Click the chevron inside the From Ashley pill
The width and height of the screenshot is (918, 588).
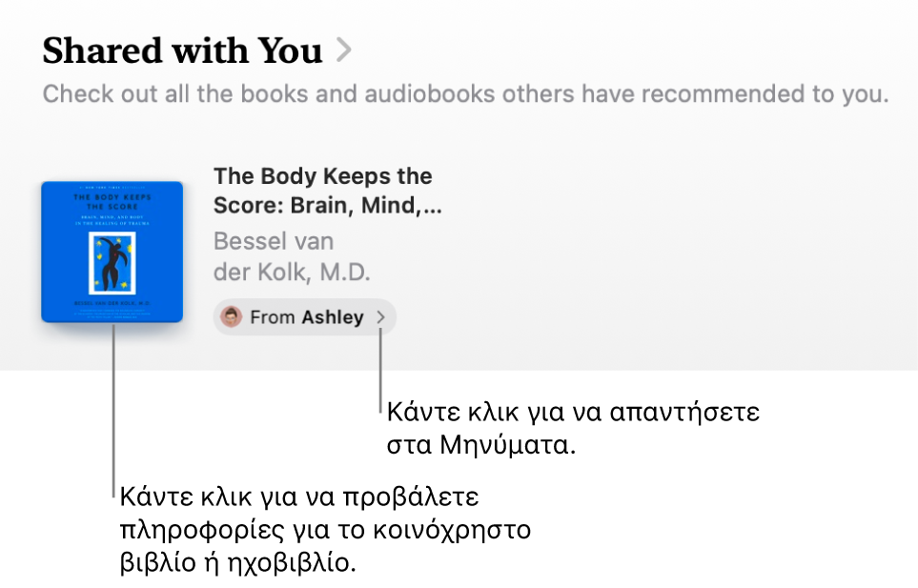pyautogui.click(x=380, y=317)
